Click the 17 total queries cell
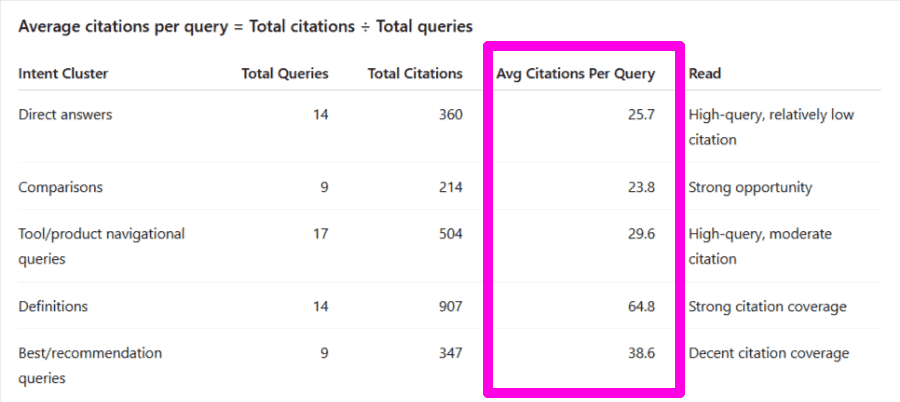The height and width of the screenshot is (402, 900). [321, 234]
